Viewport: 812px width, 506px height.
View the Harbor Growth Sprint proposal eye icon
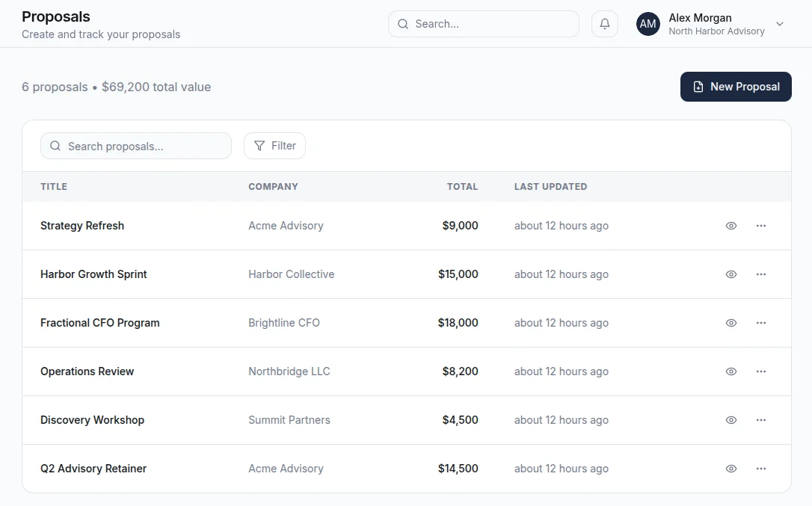point(731,274)
